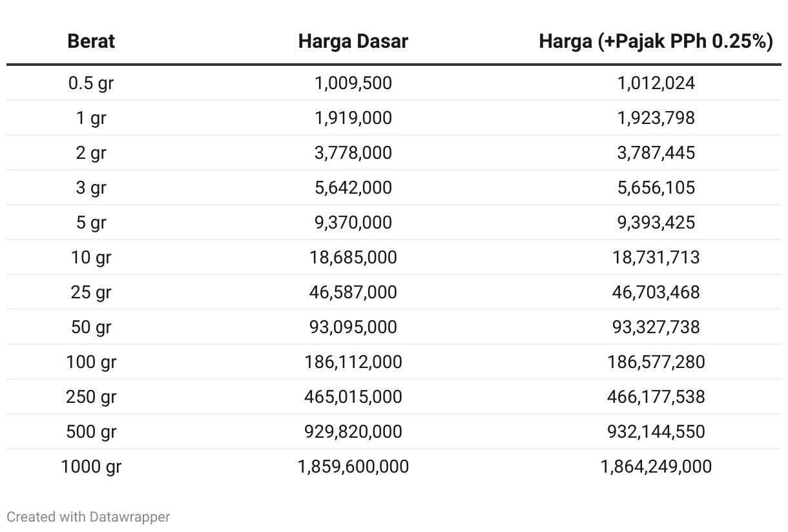Click taxed price 46,703,468
Image resolution: width=788 pixels, height=532 pixels.
656,292
